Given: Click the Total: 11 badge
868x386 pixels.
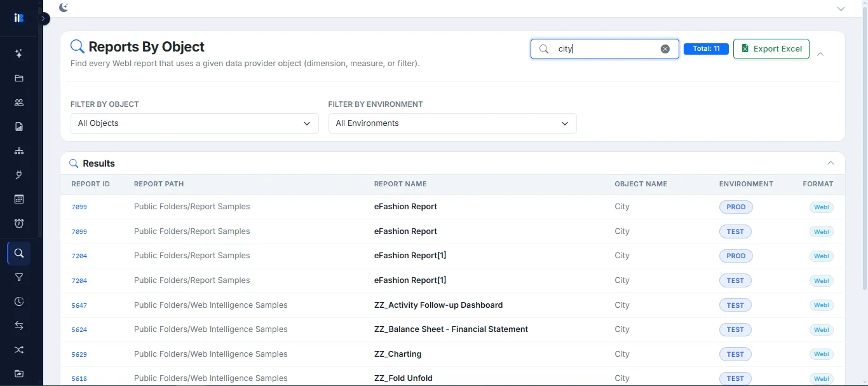Looking at the screenshot, I should pyautogui.click(x=706, y=49).
